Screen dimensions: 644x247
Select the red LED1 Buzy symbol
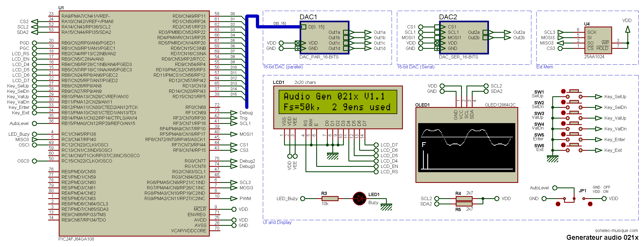tap(359, 198)
